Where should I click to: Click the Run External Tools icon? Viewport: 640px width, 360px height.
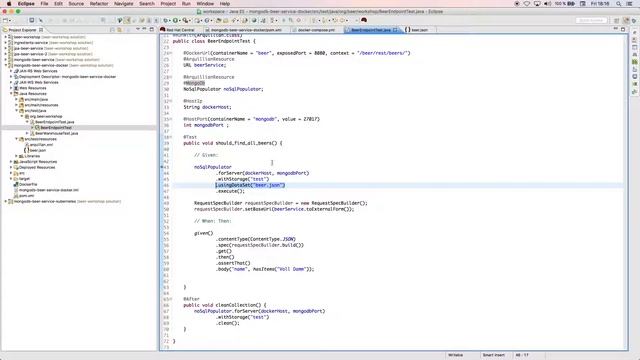pos(185,20)
